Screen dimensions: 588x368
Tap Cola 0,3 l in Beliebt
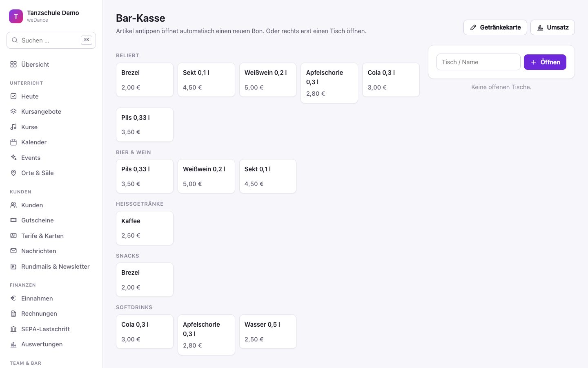coord(391,80)
